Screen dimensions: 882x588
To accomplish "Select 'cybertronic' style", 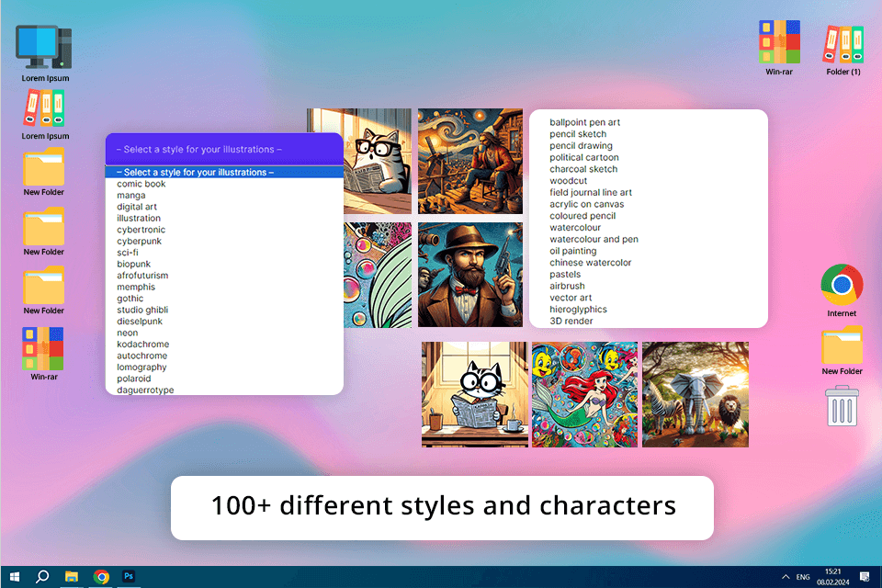I will coord(141,230).
